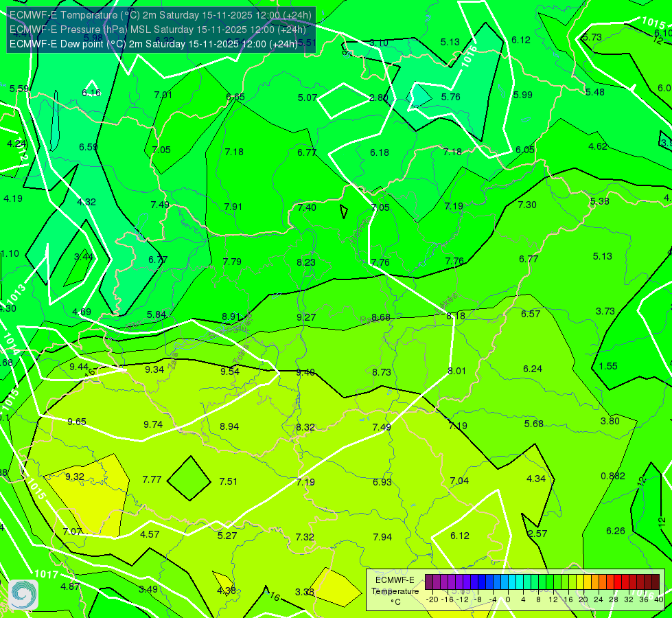Click the dew point value 5.84

(157, 314)
